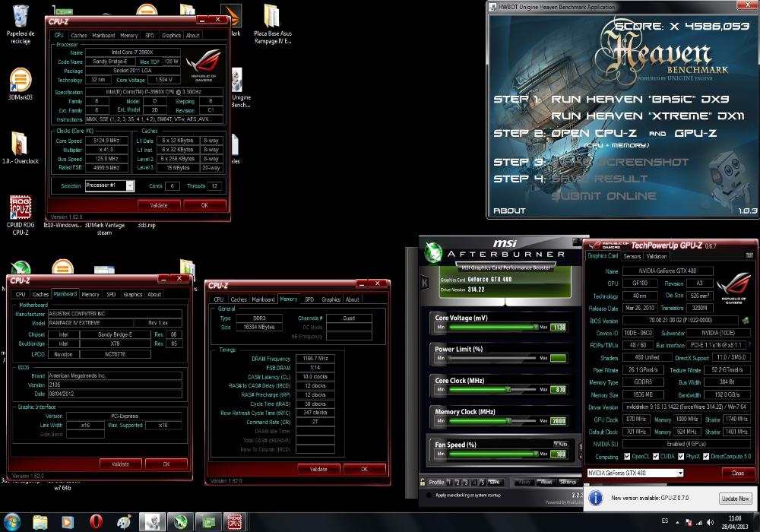Screen dimensions: 760x532
Task: Open the Graphics tab in the CPU-Z Memory window
Action: coord(331,299)
